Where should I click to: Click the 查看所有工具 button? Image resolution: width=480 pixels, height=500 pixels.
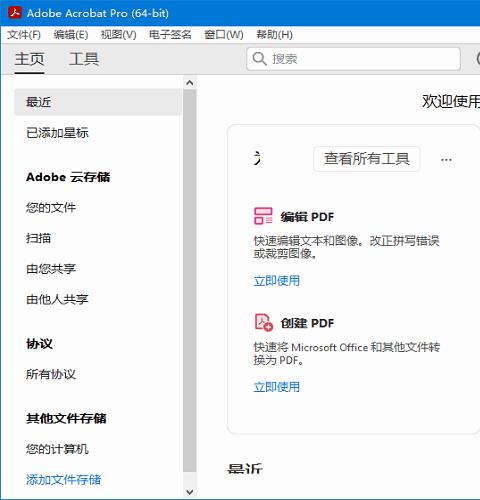pyautogui.click(x=367, y=159)
